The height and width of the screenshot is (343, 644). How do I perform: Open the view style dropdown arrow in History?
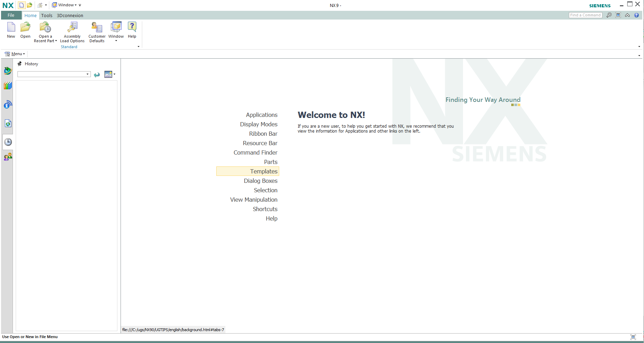[x=114, y=74]
